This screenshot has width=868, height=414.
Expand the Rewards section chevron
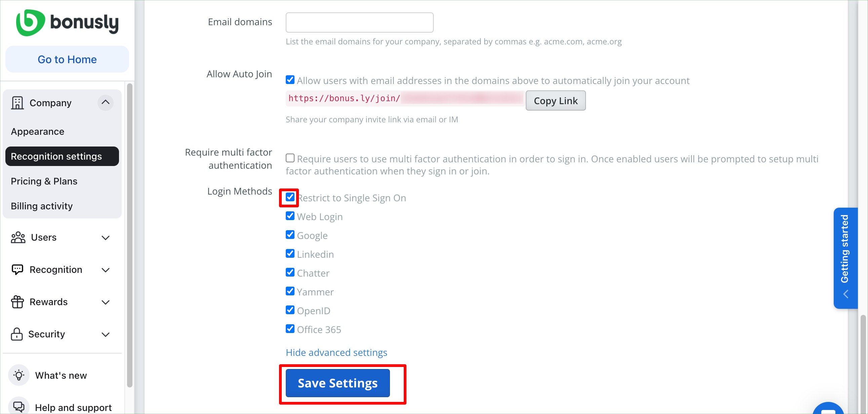point(106,302)
